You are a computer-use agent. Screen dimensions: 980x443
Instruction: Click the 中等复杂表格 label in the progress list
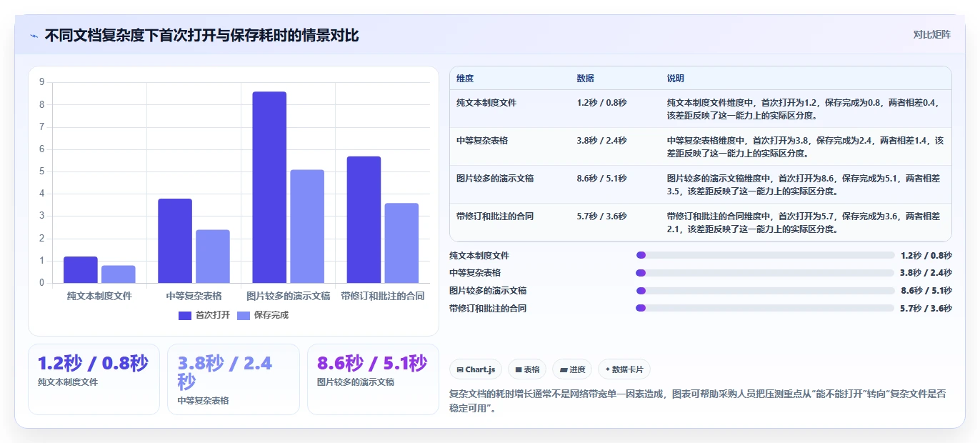tap(475, 273)
